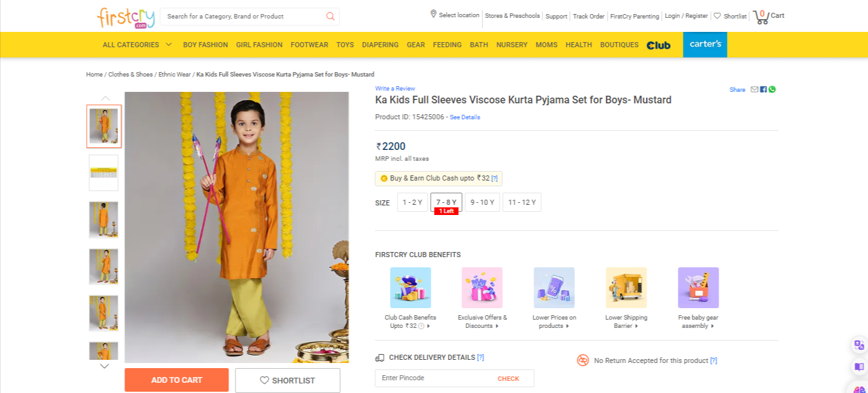Click the floating reading mode book icon

coord(858,367)
